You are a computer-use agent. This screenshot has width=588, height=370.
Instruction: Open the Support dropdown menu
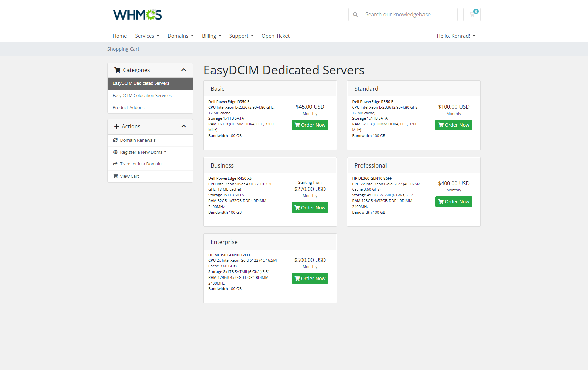coord(242,36)
